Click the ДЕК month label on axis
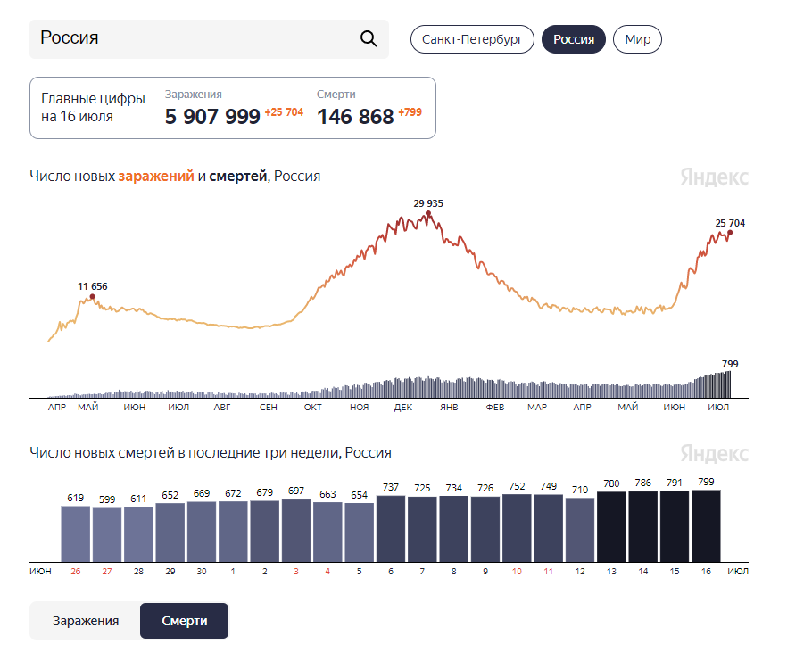 pos(403,408)
